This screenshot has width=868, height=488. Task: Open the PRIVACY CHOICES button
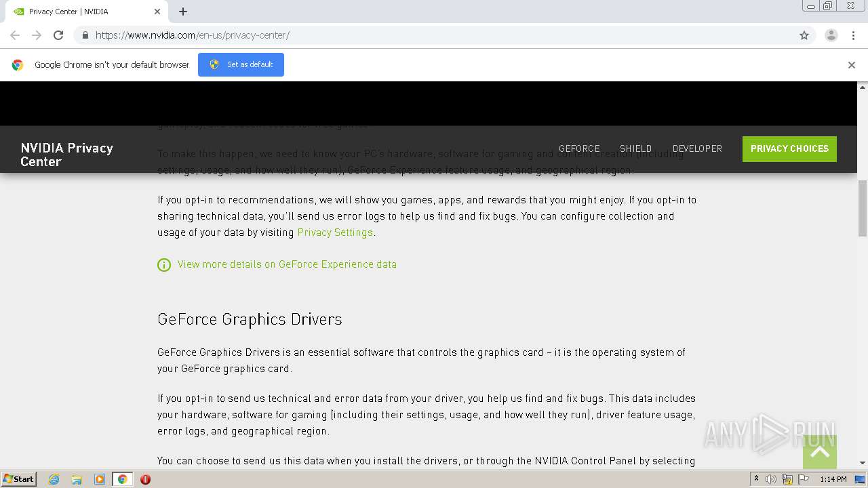[789, 149]
